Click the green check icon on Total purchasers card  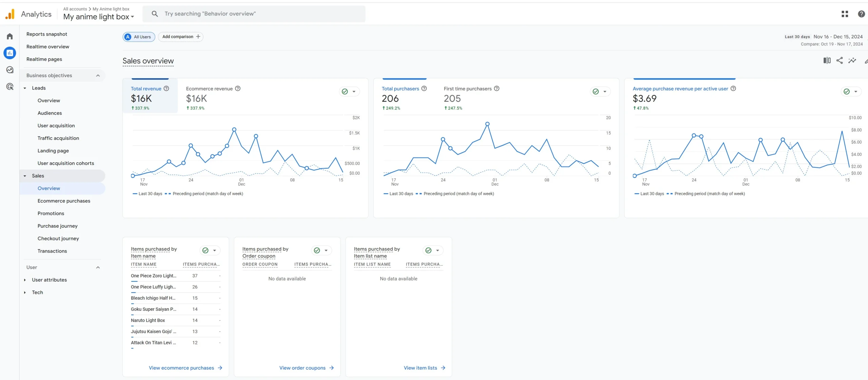[x=595, y=92]
